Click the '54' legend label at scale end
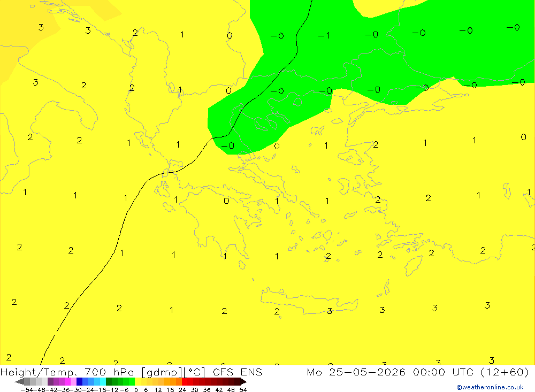The height and width of the screenshot is (392, 535). (243, 390)
